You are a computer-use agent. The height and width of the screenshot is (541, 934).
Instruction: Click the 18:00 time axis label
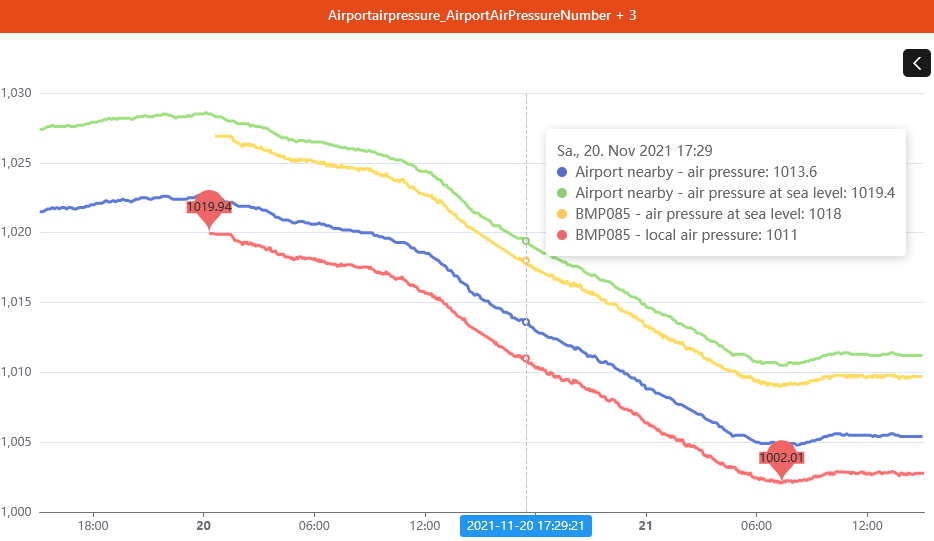[x=93, y=524]
